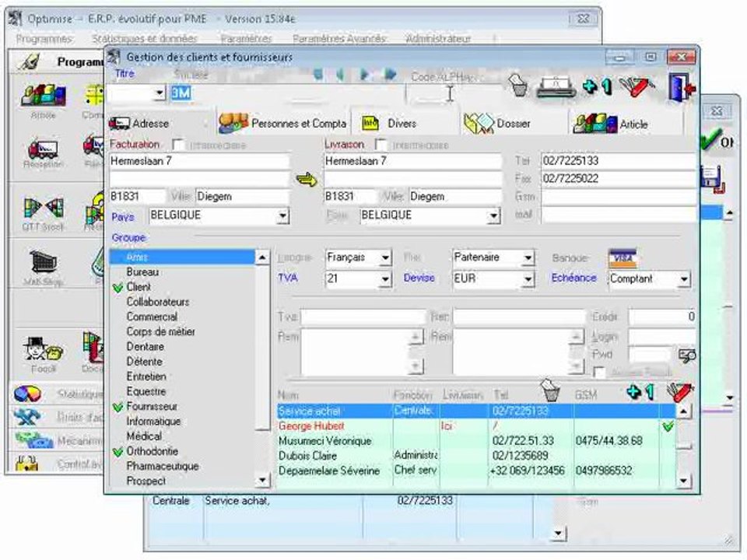
Task: Click the blue Titre label
Action: pos(124,73)
